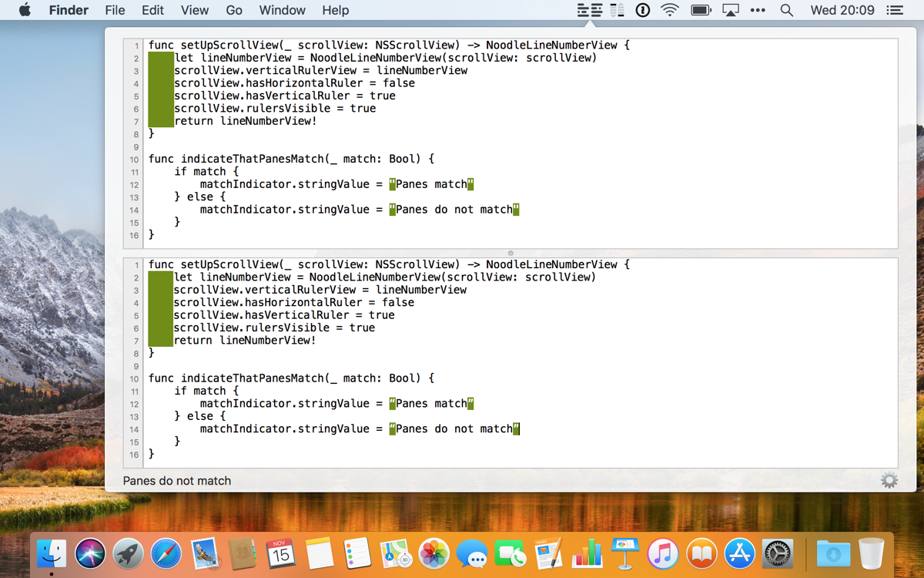924x578 pixels.
Task: Click the battery status icon
Action: pyautogui.click(x=701, y=10)
